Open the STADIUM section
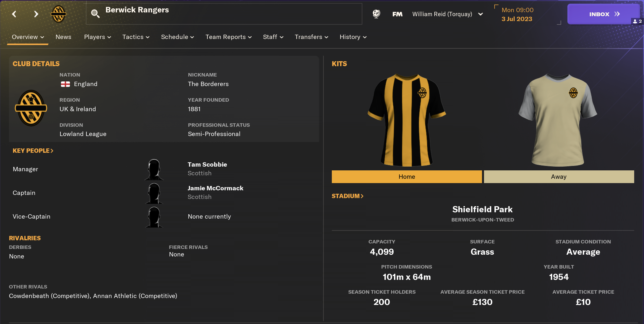Viewport: 644px width, 324px height. pyautogui.click(x=347, y=196)
